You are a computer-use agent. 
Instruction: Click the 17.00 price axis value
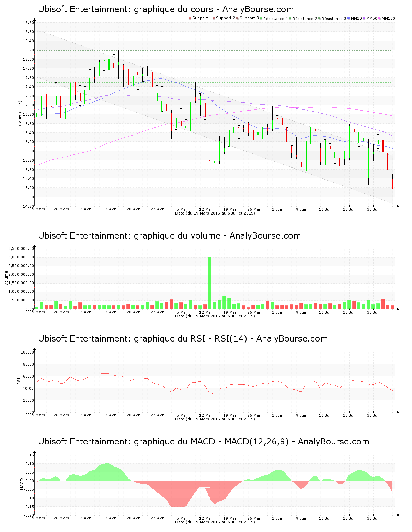pyautogui.click(x=28, y=105)
